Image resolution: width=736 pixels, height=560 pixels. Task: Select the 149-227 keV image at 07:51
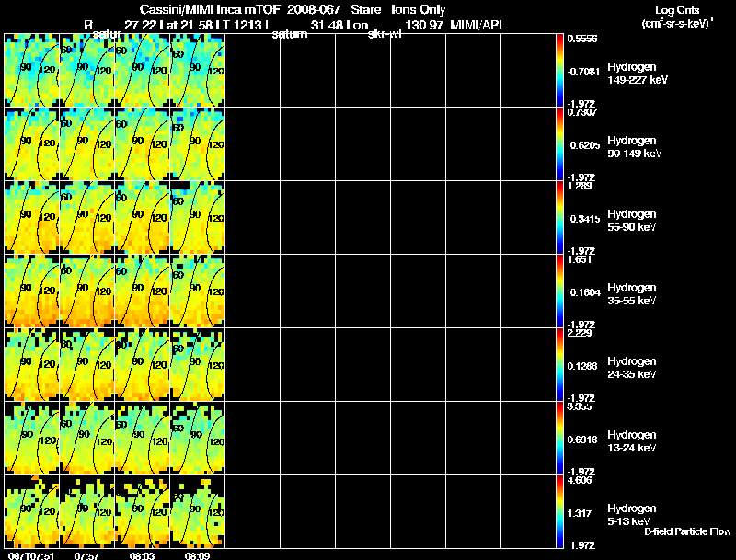click(32, 71)
